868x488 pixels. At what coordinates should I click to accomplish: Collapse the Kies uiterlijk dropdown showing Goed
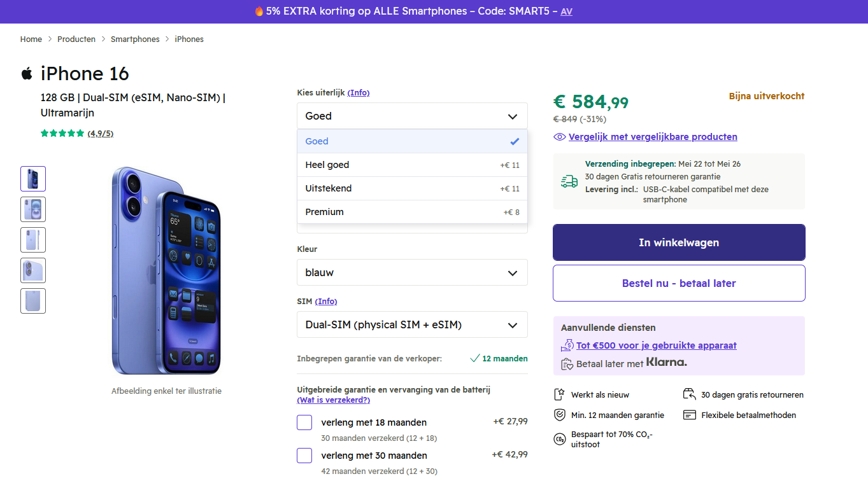412,116
